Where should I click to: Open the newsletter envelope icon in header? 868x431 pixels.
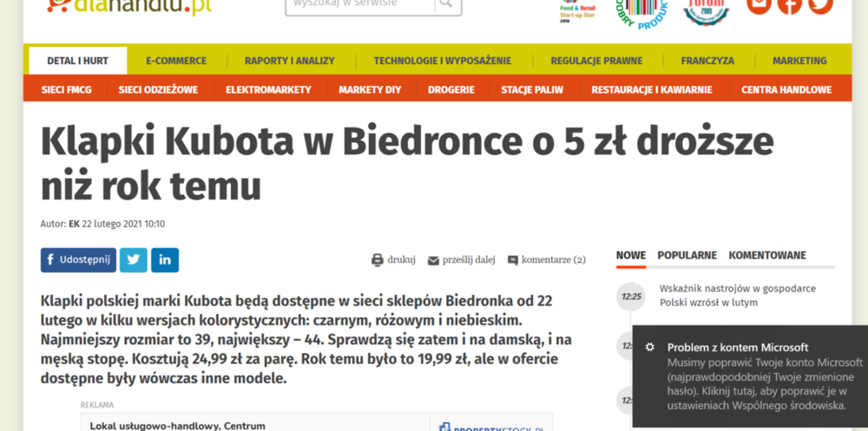(759, 5)
